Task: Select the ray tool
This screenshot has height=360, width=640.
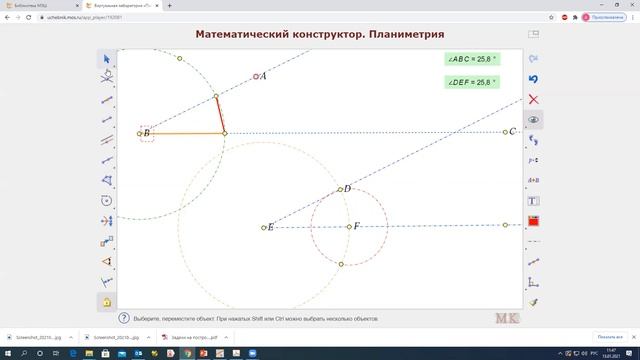Action: [x=107, y=160]
